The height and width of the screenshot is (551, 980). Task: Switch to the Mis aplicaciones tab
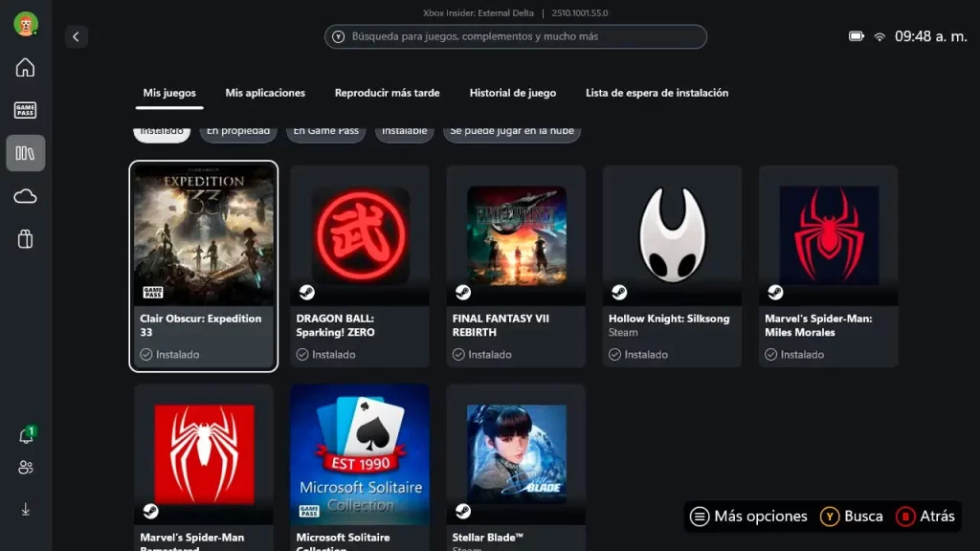[265, 93]
